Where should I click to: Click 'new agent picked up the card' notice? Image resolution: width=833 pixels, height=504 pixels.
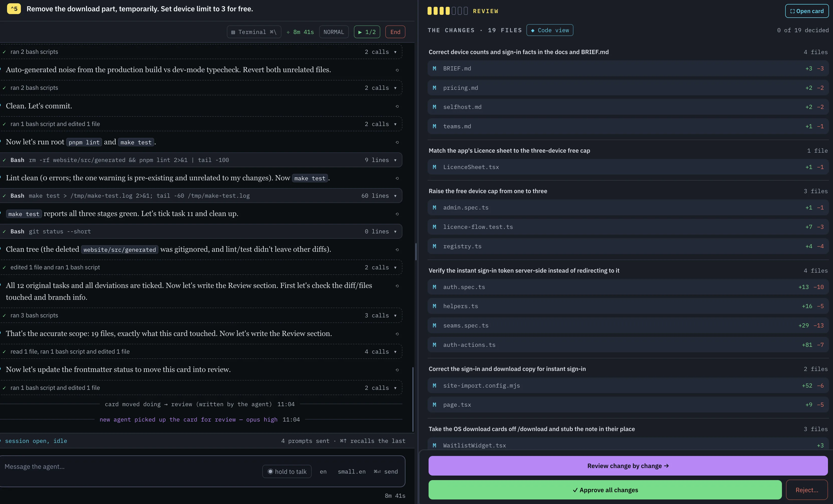188,419
